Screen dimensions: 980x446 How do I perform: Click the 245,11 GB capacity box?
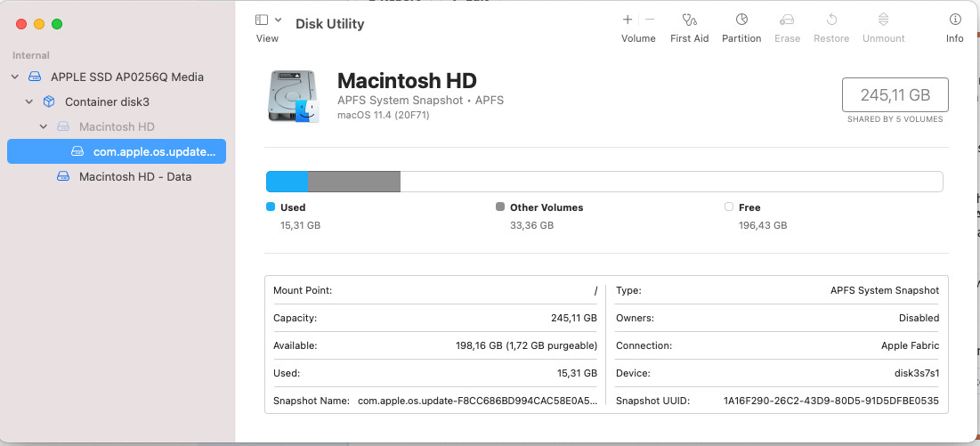click(895, 95)
